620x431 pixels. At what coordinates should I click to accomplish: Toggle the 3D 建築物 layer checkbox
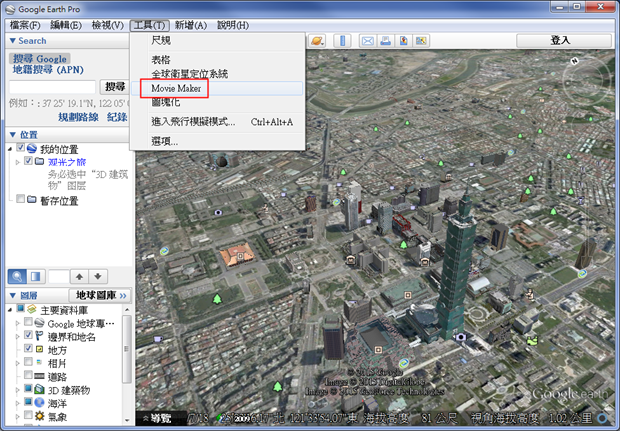[28, 388]
